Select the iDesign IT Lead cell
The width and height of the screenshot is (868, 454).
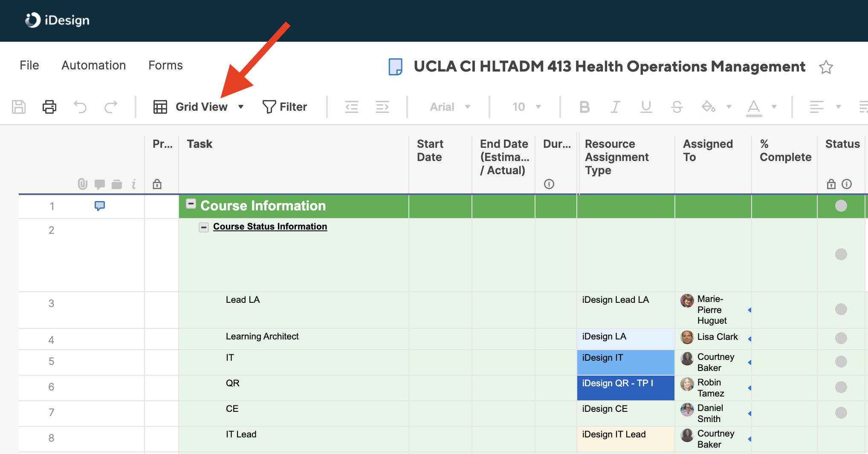point(625,439)
